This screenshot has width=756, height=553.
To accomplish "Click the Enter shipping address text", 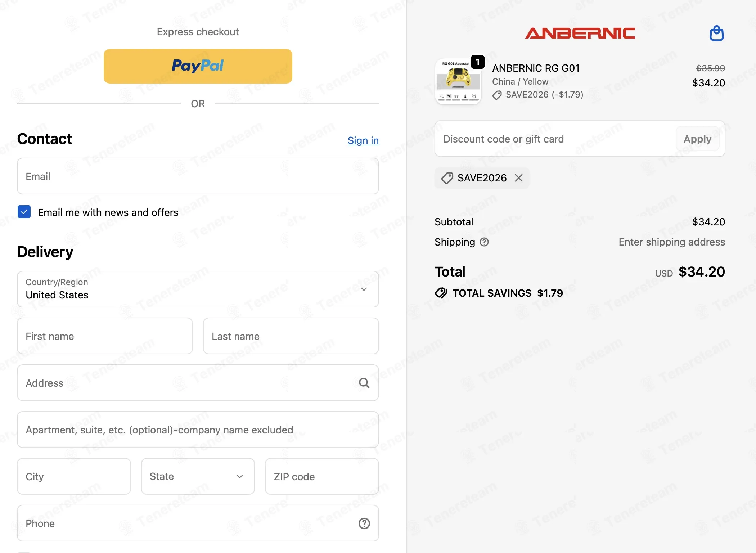I will tap(672, 242).
